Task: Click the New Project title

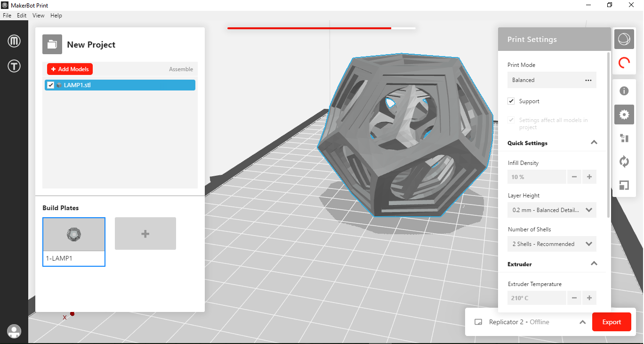Action: click(91, 45)
